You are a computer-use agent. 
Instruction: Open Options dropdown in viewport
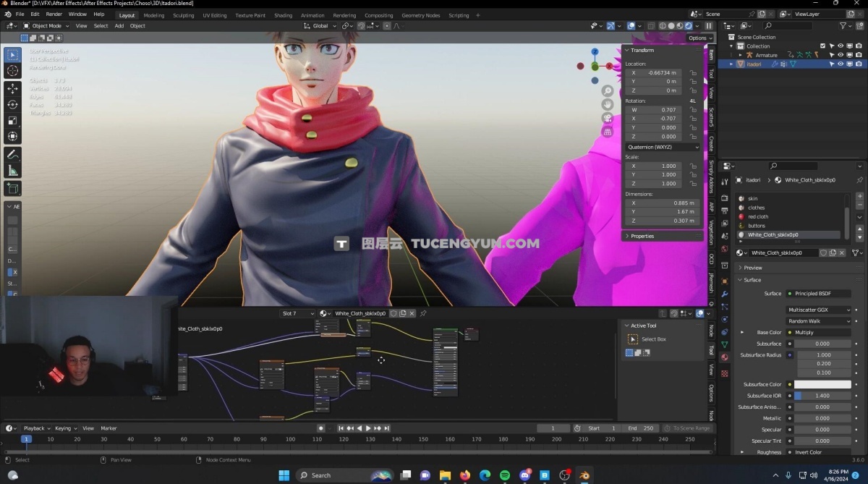699,38
